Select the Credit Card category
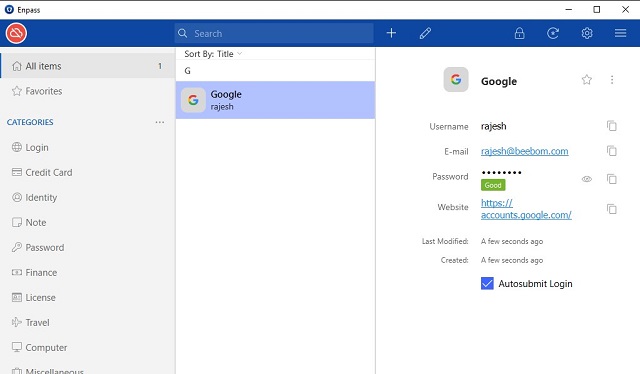 pyautogui.click(x=87, y=172)
